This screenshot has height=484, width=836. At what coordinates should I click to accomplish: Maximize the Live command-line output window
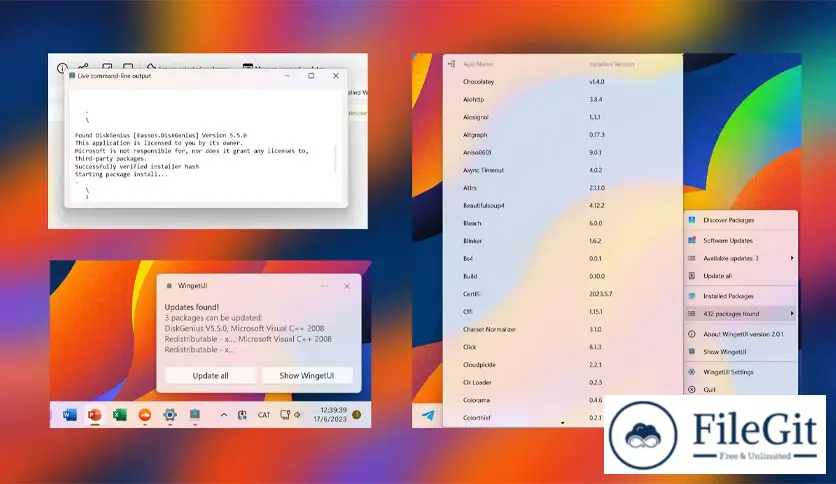(311, 76)
